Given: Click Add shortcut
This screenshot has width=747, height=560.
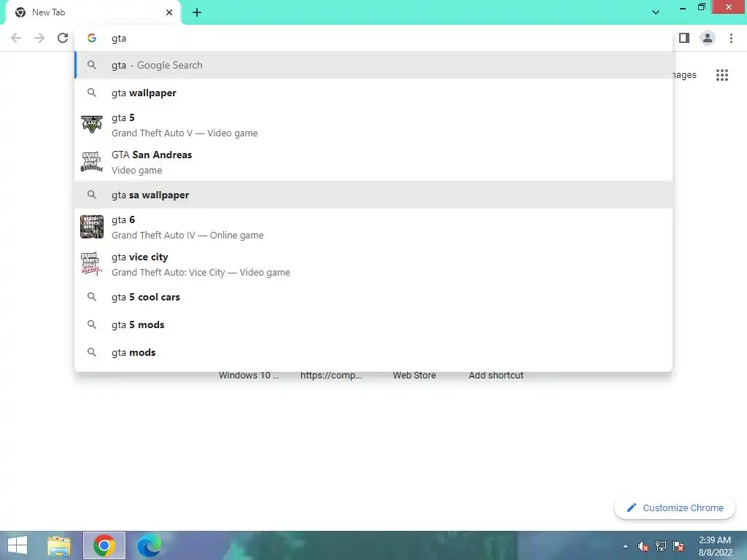Looking at the screenshot, I should point(495,376).
